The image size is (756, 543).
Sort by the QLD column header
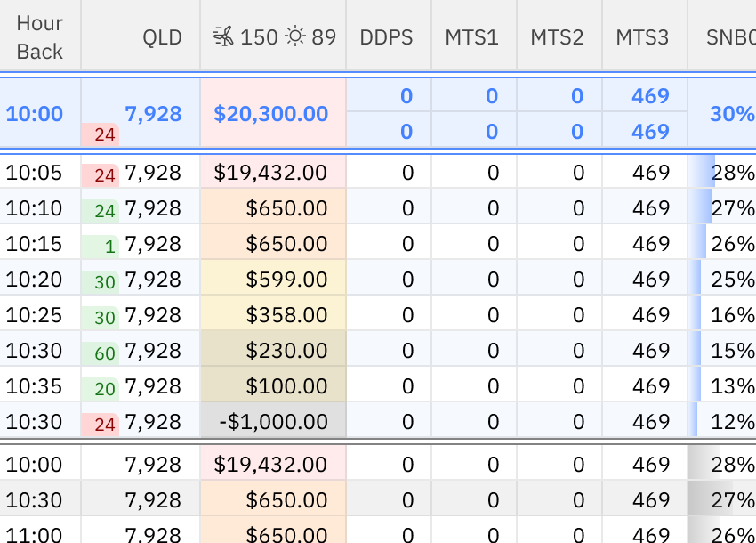[x=162, y=37]
